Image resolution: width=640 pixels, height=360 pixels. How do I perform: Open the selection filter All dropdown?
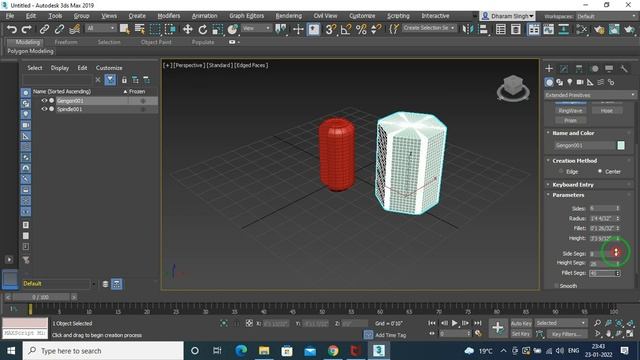[100, 28]
